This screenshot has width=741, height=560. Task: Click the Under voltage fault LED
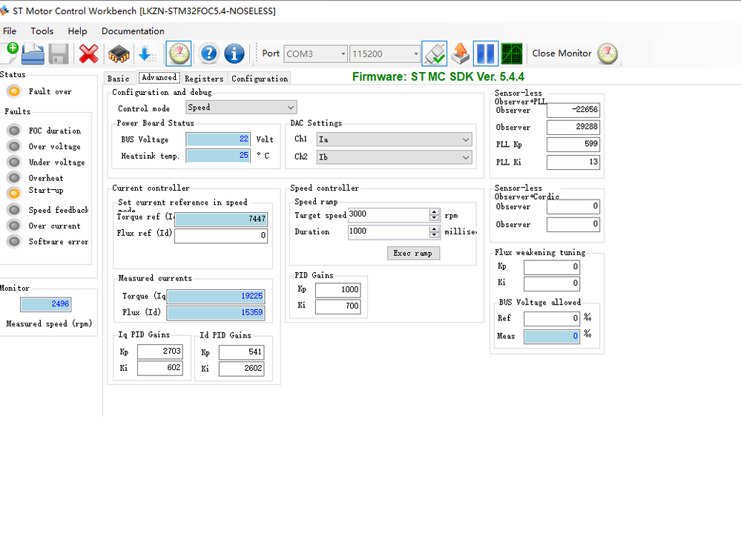[x=14, y=162]
